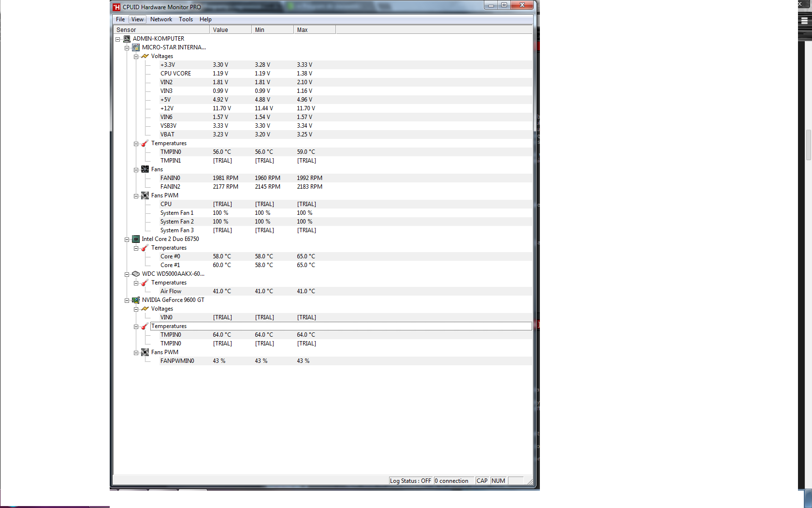Collapse the NVIDIA Voltages group
Screen dimensions: 812x508
[136, 309]
